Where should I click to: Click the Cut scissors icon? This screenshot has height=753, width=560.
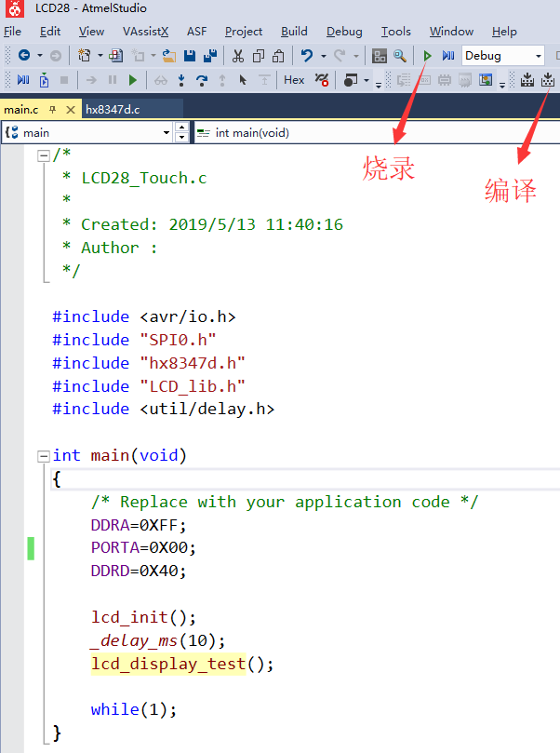click(x=238, y=56)
